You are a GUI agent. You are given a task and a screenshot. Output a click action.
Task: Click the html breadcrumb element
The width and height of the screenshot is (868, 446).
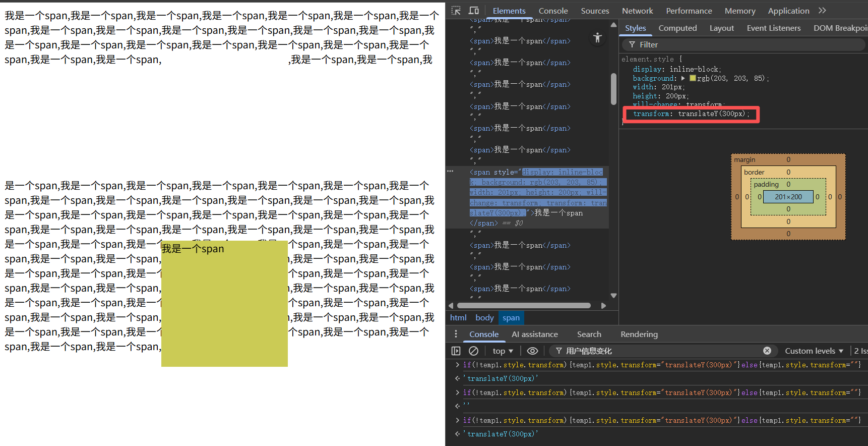pyautogui.click(x=458, y=318)
